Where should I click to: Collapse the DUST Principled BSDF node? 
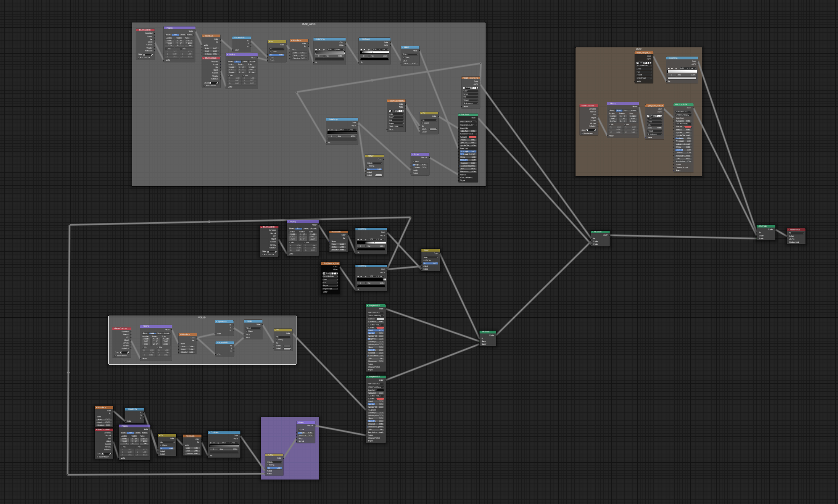tap(675, 105)
